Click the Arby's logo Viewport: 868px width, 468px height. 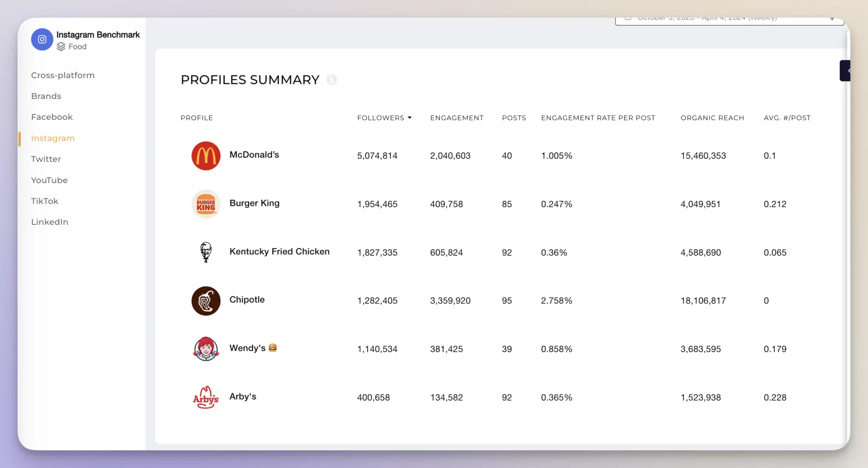tap(206, 397)
